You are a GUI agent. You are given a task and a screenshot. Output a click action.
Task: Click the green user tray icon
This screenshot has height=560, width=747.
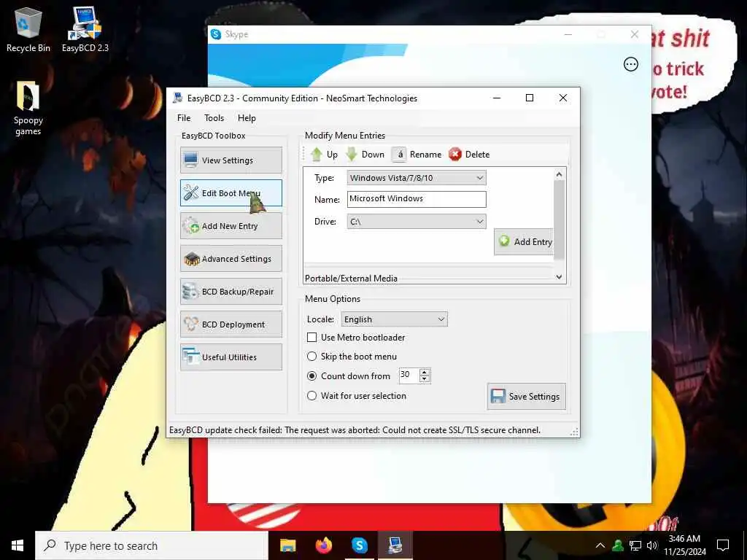[618, 545]
